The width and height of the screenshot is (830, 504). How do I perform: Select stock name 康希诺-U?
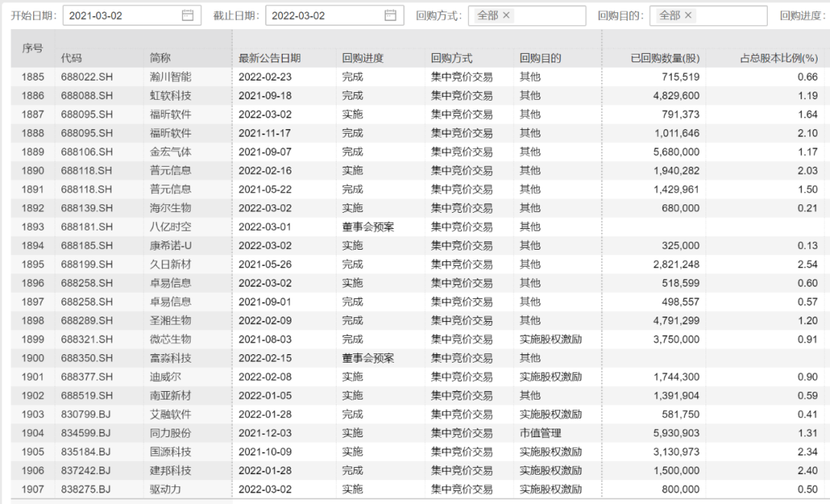coord(171,246)
